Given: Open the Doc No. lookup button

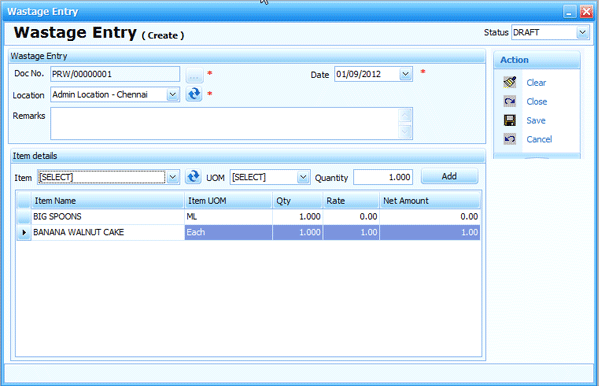Looking at the screenshot, I should coord(194,75).
